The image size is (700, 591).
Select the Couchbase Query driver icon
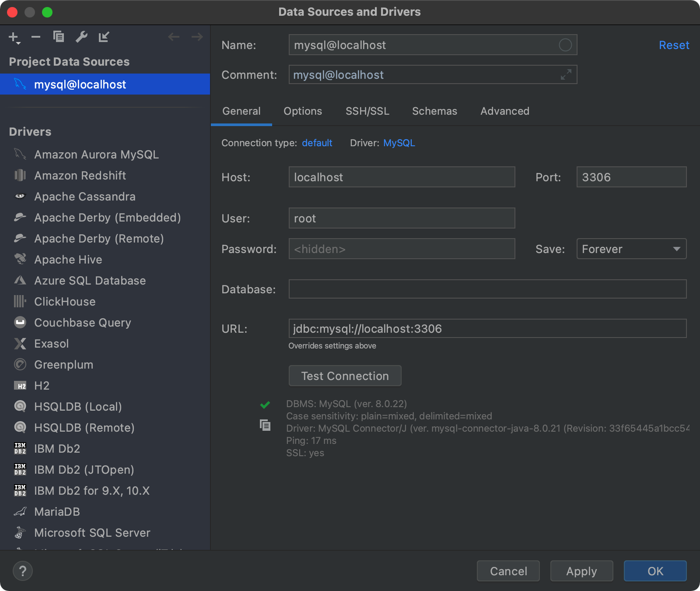[20, 323]
